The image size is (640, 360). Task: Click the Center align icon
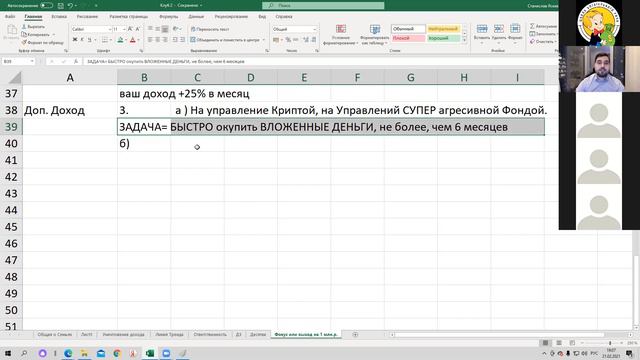[x=158, y=40]
